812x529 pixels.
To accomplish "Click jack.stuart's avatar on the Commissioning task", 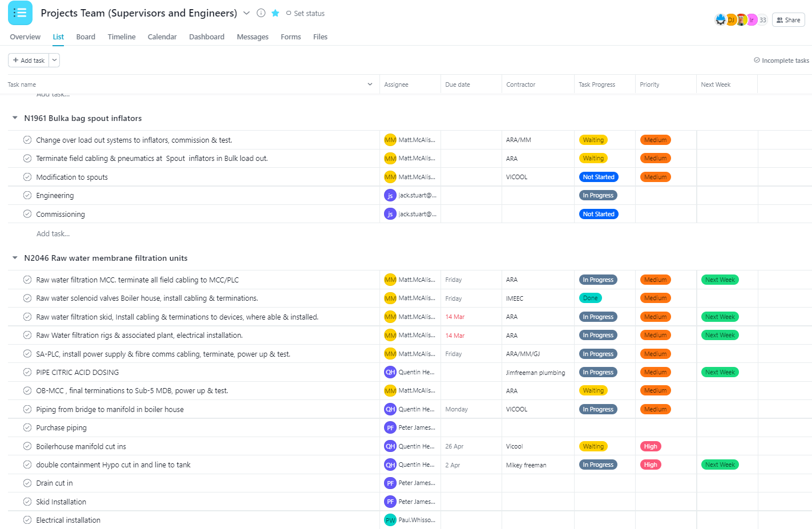I will click(x=390, y=213).
